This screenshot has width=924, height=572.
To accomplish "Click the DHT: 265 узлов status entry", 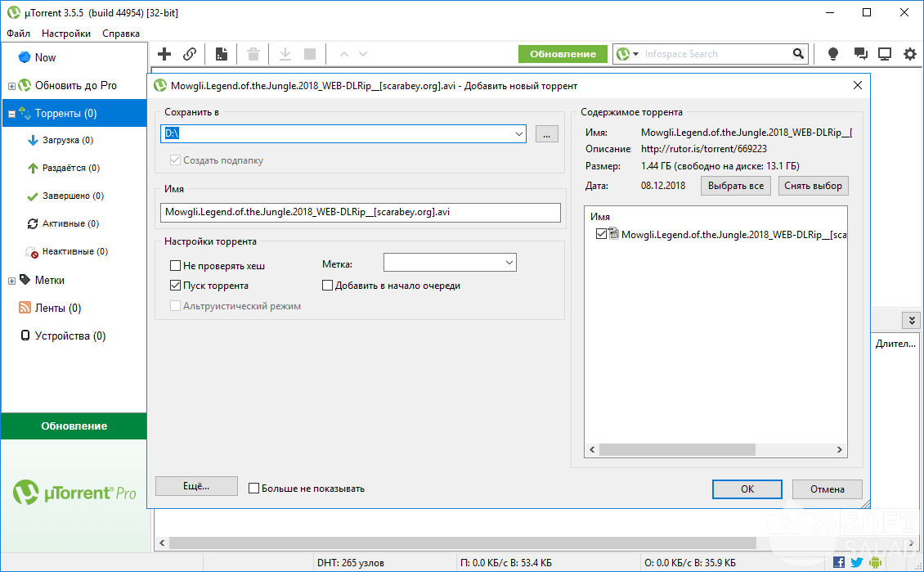I will [x=351, y=562].
